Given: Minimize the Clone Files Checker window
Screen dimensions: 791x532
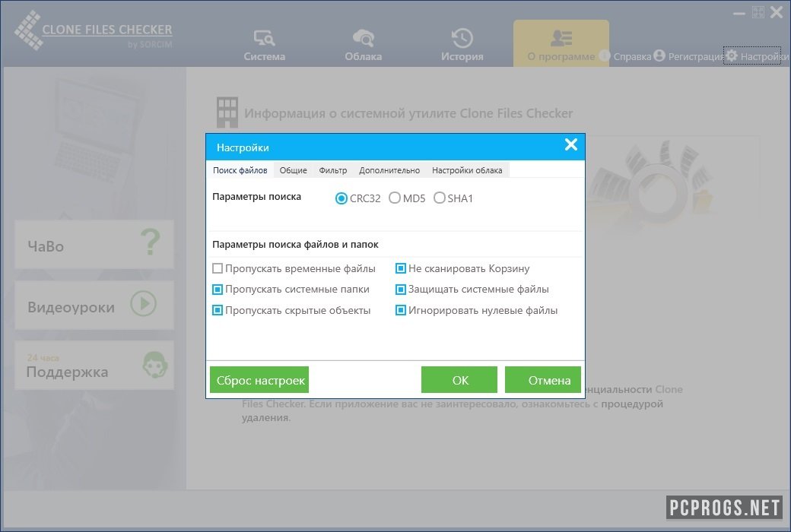Looking at the screenshot, I should (739, 13).
